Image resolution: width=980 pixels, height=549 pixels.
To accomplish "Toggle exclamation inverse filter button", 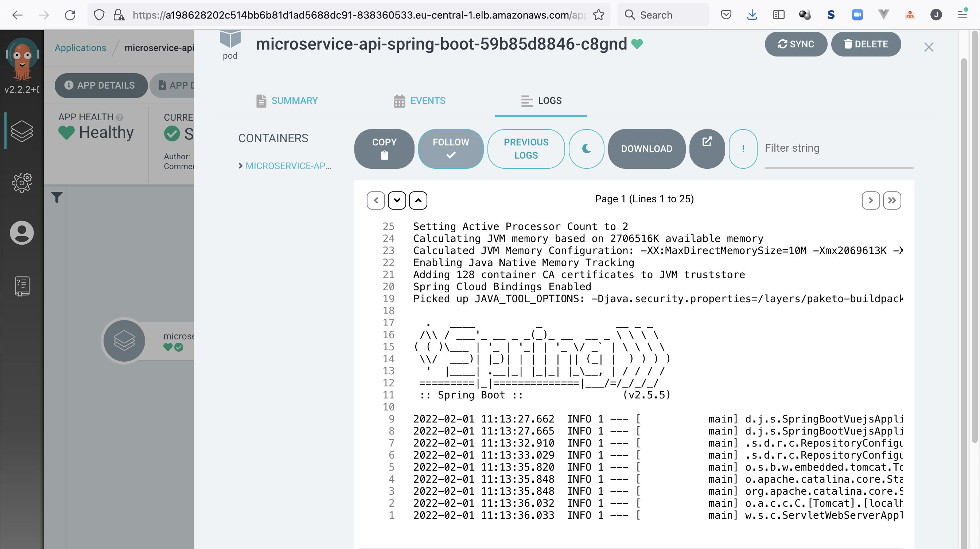I will coord(743,148).
